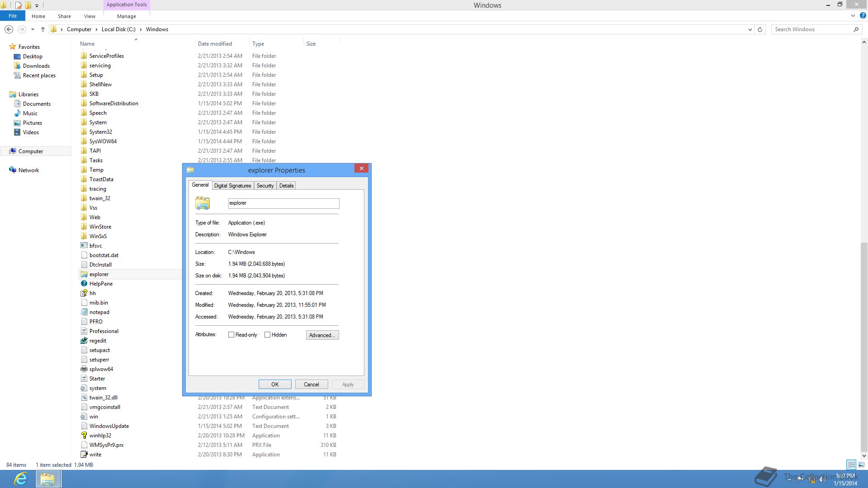Click the Back navigation arrow
The image size is (868, 488).
point(9,29)
